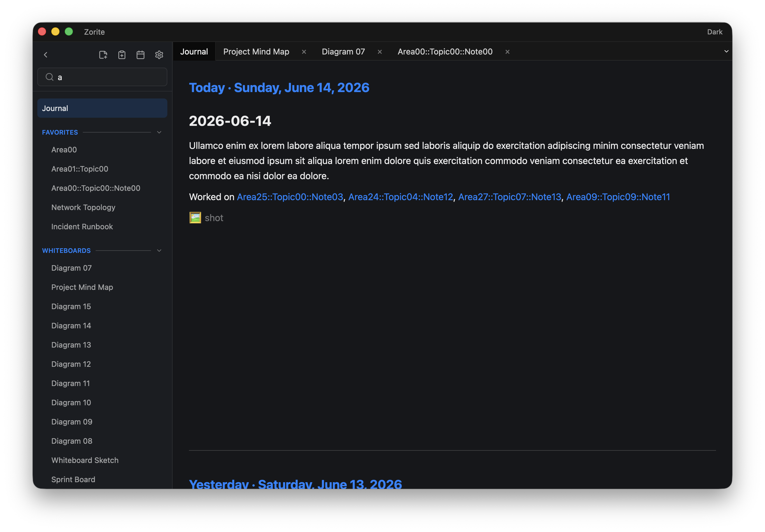
Task: Open Network Topology favorite
Action: [83, 207]
